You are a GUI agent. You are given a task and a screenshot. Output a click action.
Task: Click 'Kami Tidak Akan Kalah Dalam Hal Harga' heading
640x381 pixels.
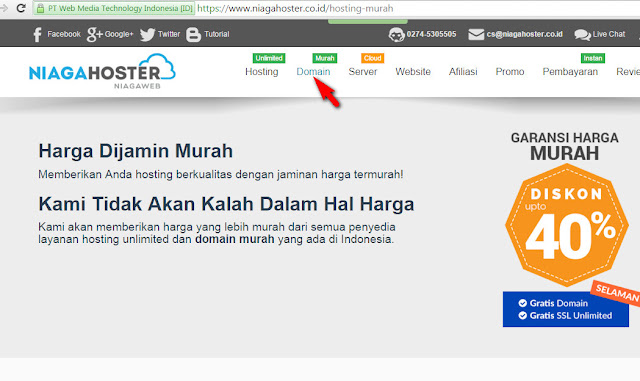[x=226, y=204]
